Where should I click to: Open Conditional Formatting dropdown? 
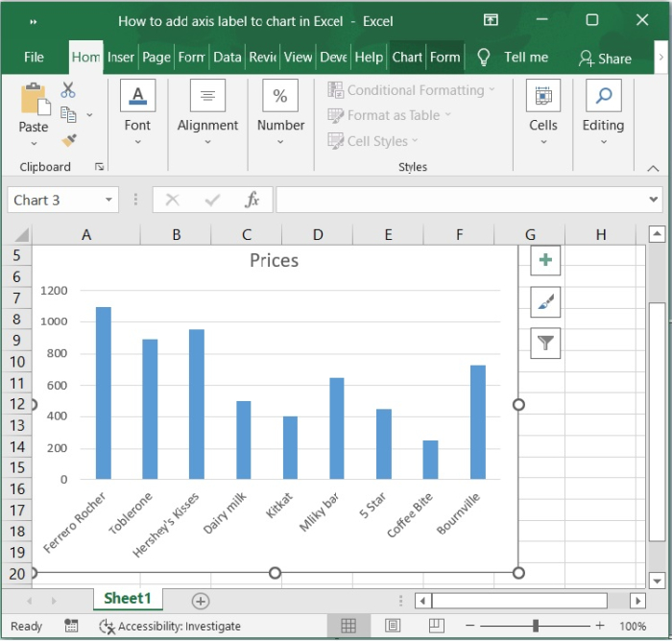(412, 90)
